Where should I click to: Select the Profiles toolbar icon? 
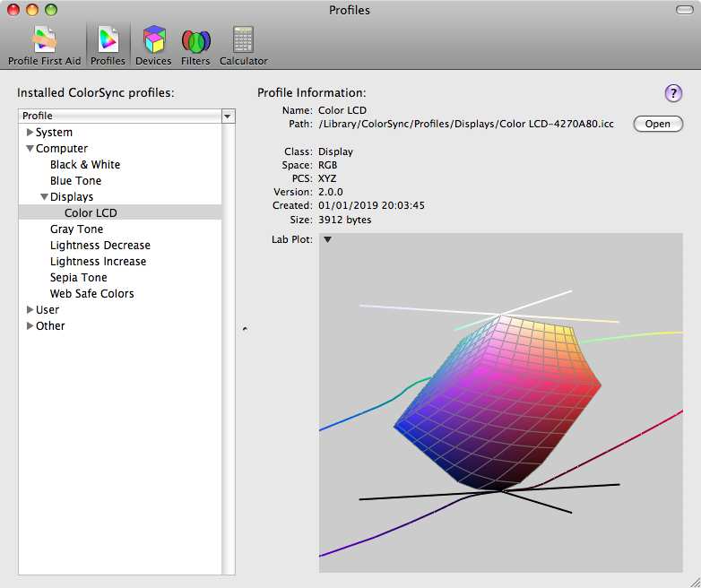coord(108,46)
